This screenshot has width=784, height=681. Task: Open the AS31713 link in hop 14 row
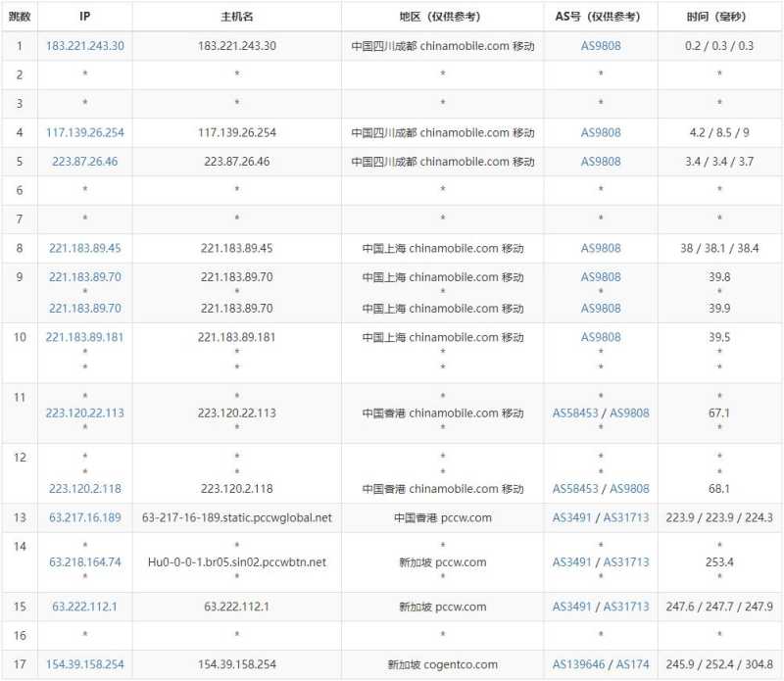tap(626, 562)
